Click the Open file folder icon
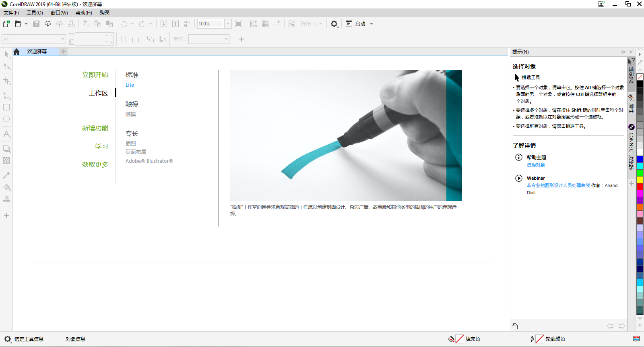Viewport: 644px width, 347px height. pos(18,24)
